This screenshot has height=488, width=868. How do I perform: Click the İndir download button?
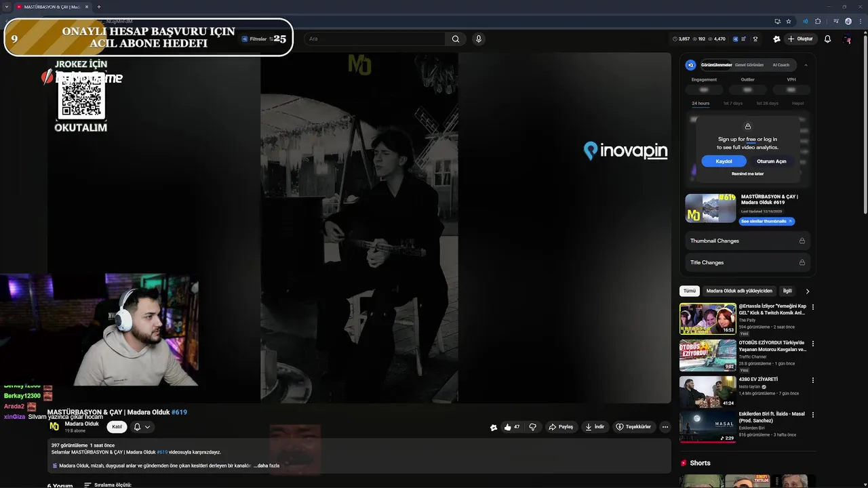point(595,427)
